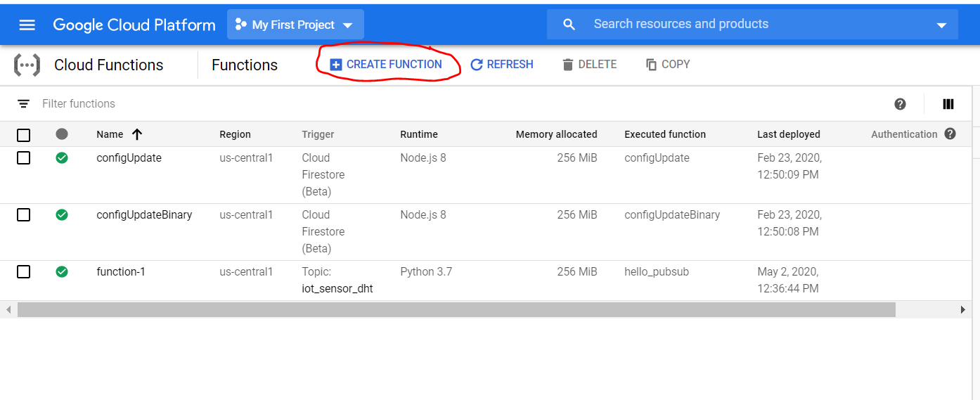Click function-1 green status check icon
980x400 pixels.
62,271
